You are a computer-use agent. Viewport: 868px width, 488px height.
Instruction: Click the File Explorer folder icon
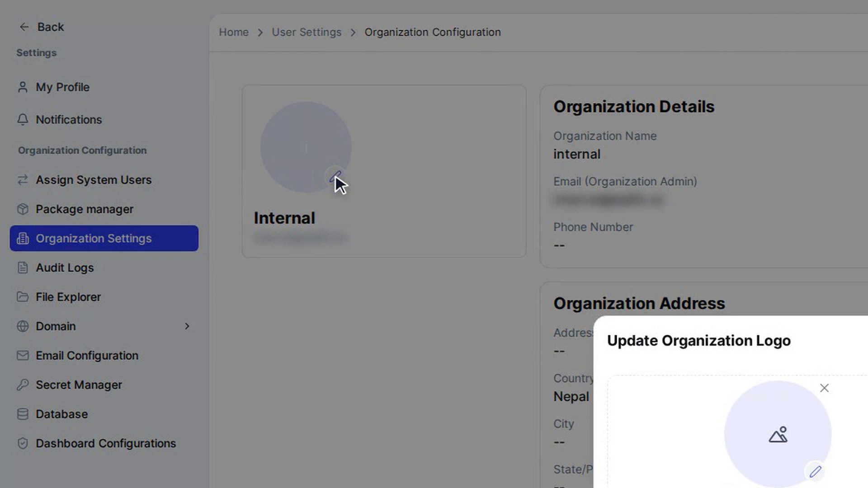point(23,297)
